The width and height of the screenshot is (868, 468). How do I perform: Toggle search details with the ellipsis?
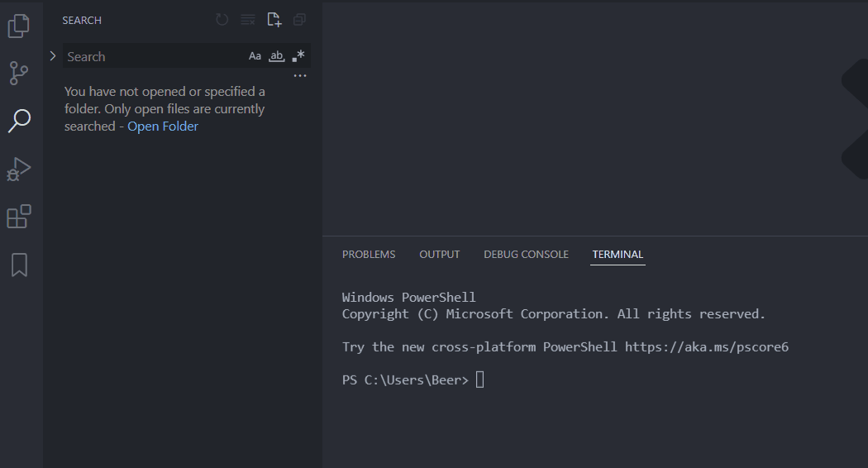tap(300, 76)
